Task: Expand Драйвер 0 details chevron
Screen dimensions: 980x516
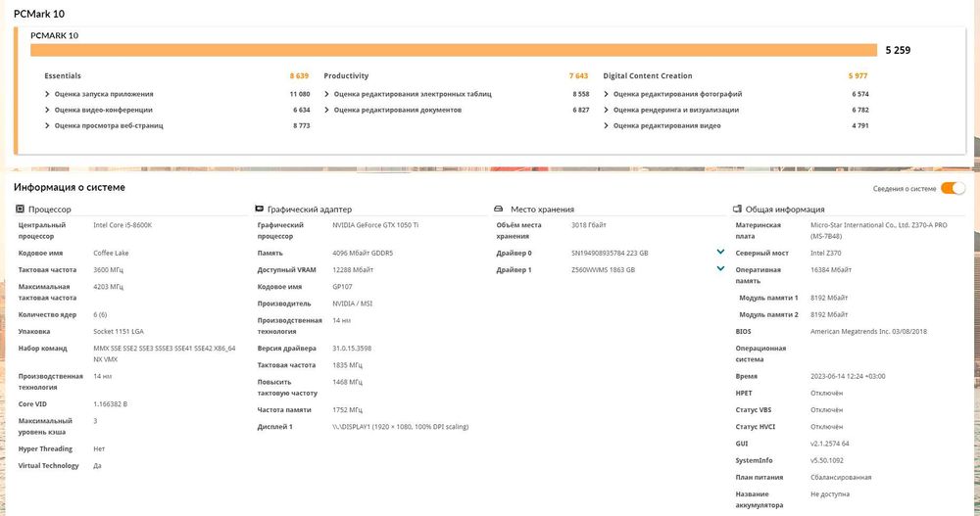Action: click(720, 252)
